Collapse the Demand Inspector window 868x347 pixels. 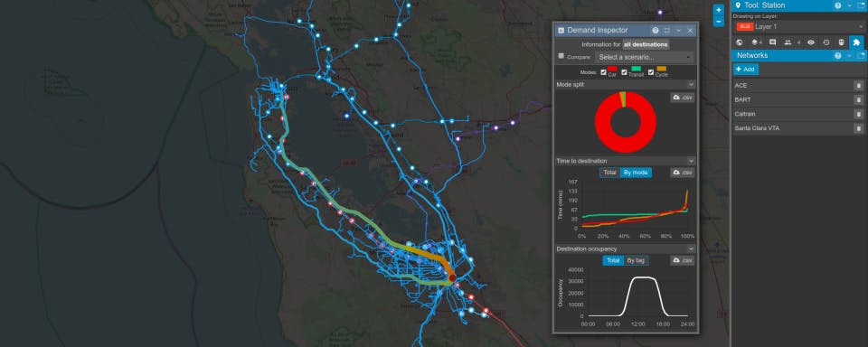pyautogui.click(x=679, y=31)
